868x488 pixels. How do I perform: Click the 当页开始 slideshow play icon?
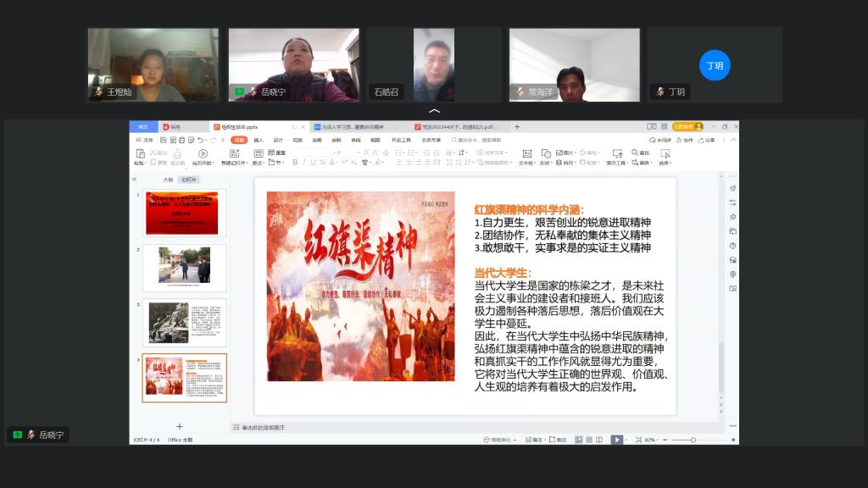[x=203, y=153]
